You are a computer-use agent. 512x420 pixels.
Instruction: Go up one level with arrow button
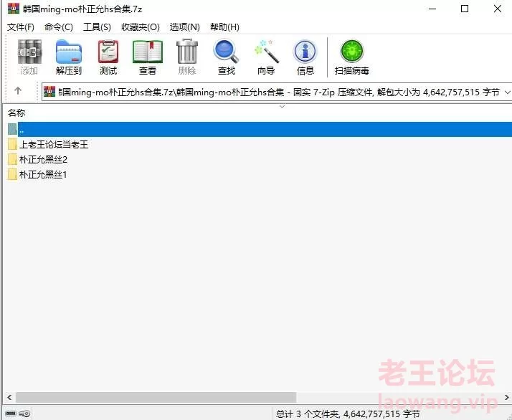tap(18, 91)
